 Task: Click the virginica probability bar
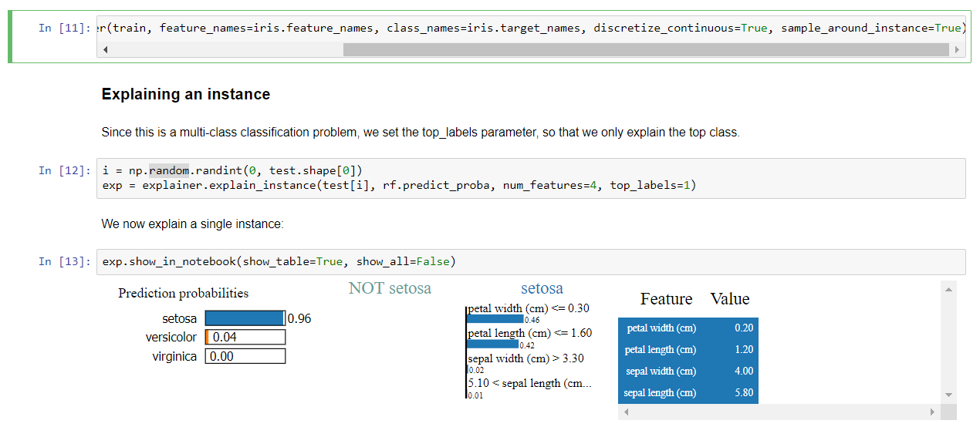(x=245, y=357)
